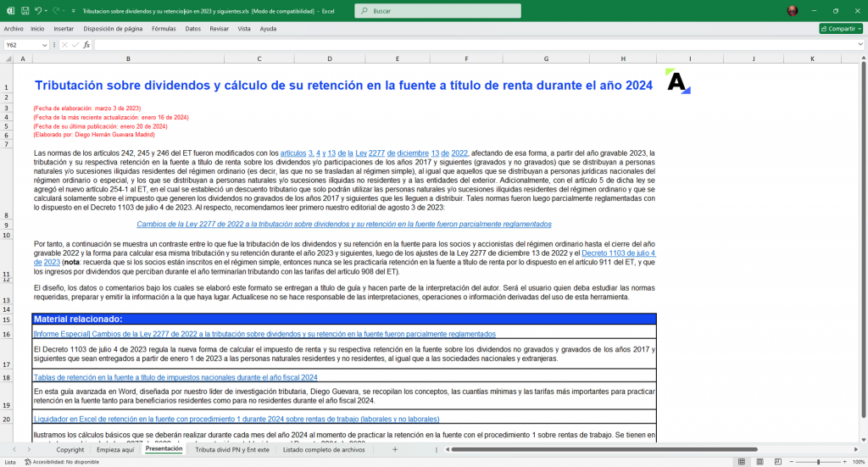The image size is (868, 467).
Task: Open the Datos ribbon tab
Action: pyautogui.click(x=192, y=29)
